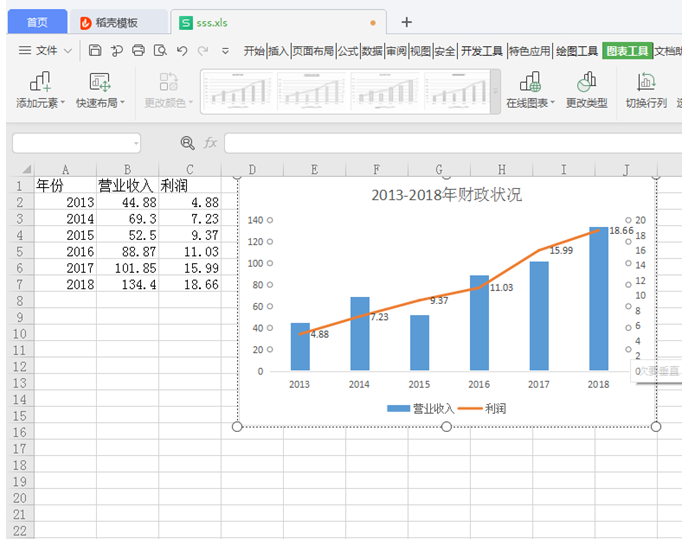Click the Save icon in quick toolbar
Viewport: 691px width, 539px height.
pyautogui.click(x=95, y=50)
